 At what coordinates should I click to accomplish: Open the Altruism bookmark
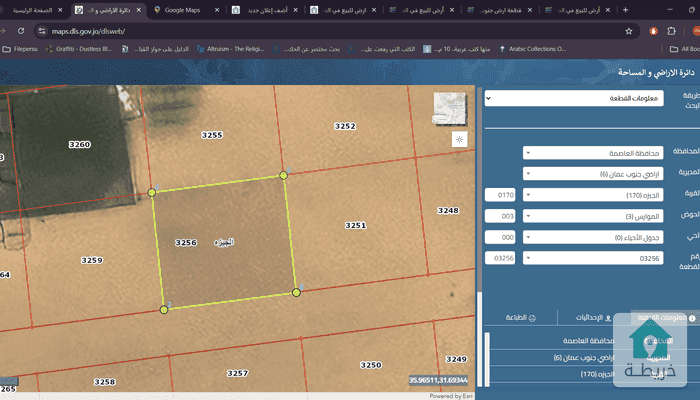[232, 48]
